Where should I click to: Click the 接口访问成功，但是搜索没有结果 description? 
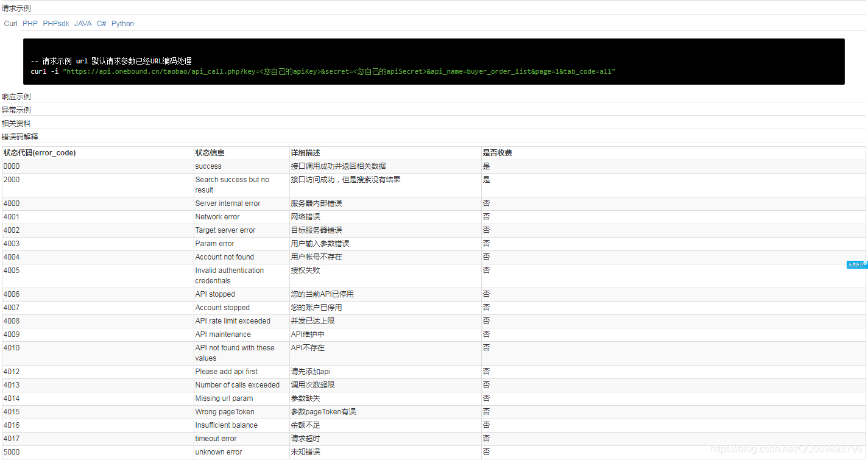pyautogui.click(x=385, y=185)
